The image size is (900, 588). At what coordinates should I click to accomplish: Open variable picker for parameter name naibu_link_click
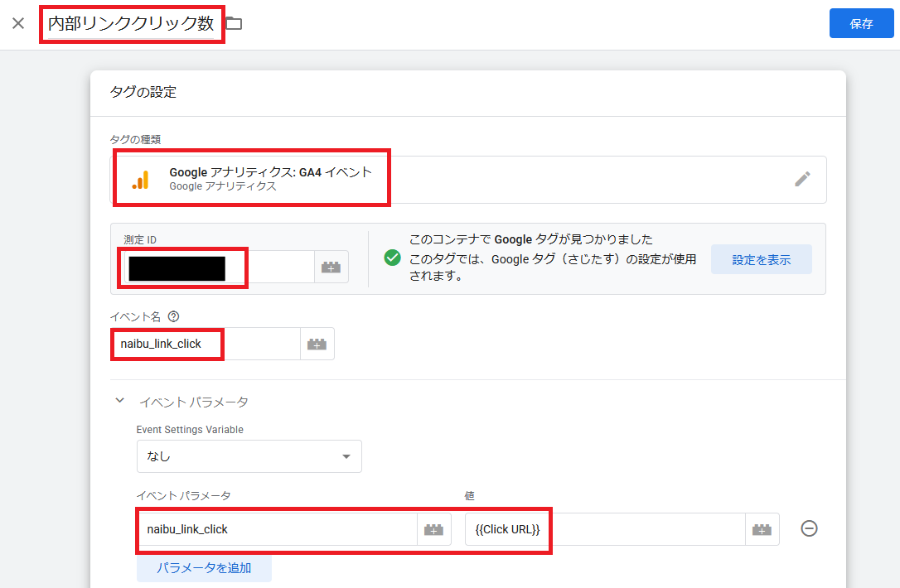[x=434, y=528]
